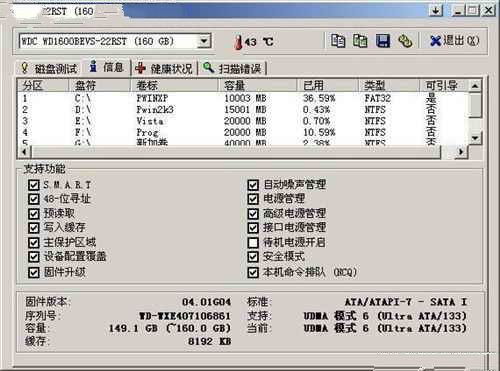Toggle the 48-位寻址 checkbox
500x371 pixels.
[x=34, y=199]
